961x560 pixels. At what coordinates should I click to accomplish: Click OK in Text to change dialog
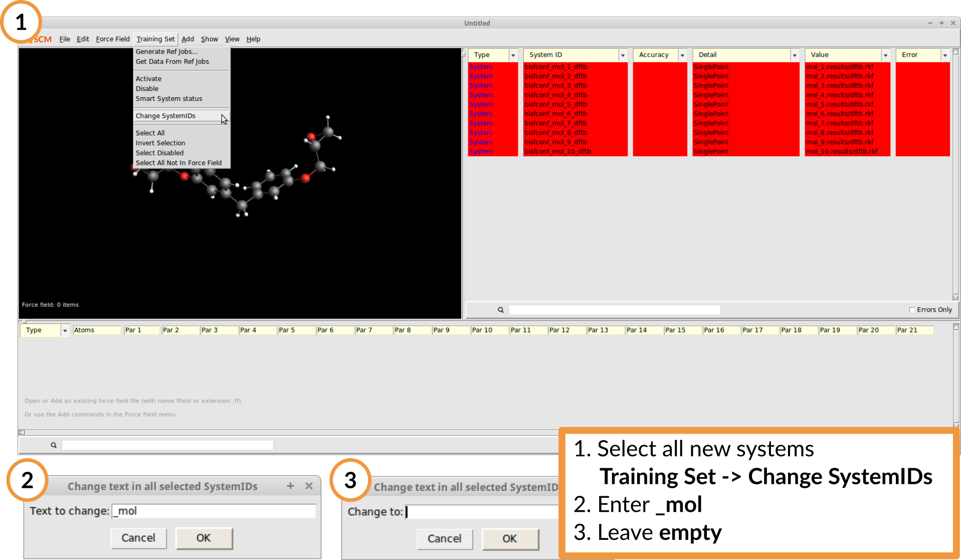coord(204,538)
